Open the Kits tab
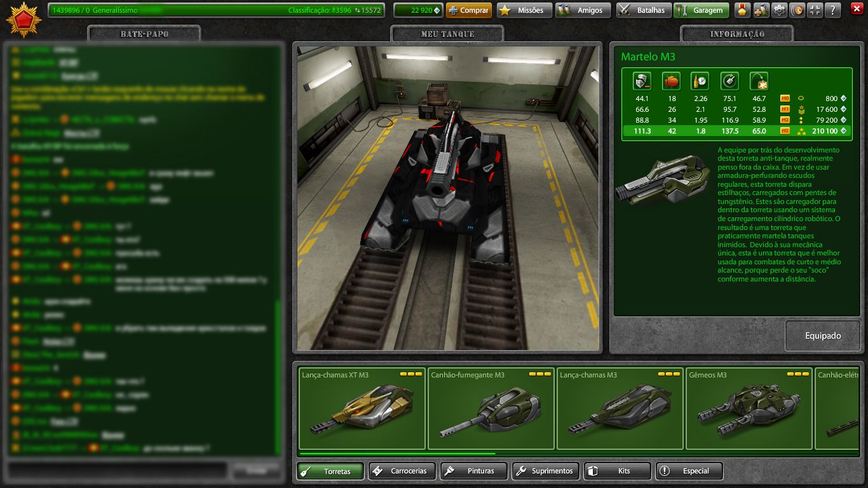Screen dimensions: 868x488 coord(618,471)
